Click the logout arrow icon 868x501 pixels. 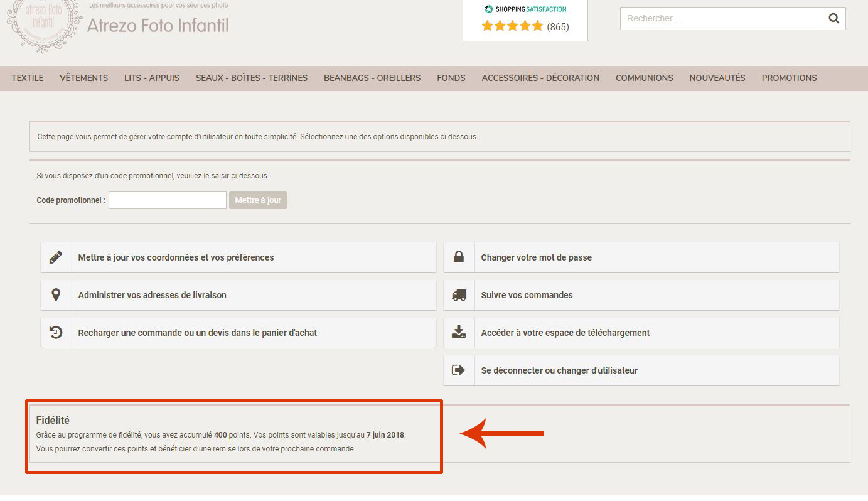click(x=459, y=370)
